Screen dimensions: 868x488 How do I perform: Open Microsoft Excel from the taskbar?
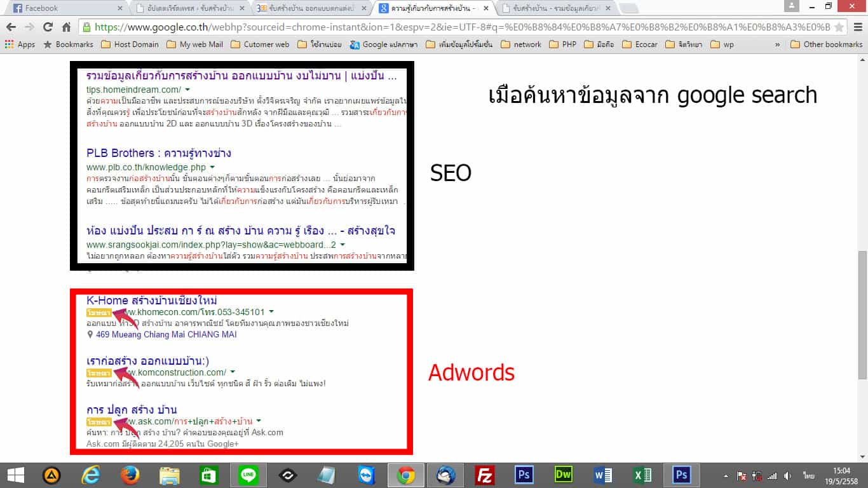[642, 475]
